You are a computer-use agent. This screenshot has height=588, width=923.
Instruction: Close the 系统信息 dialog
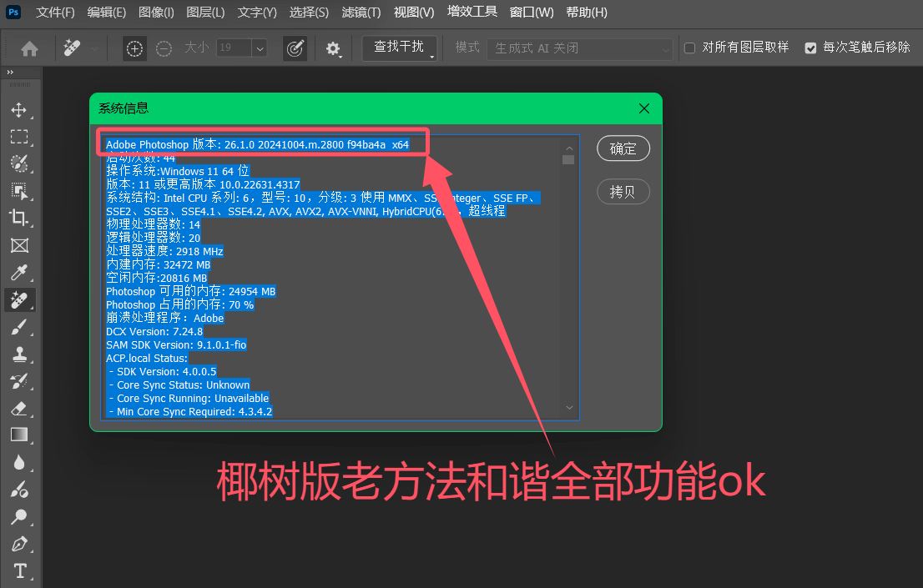[644, 108]
